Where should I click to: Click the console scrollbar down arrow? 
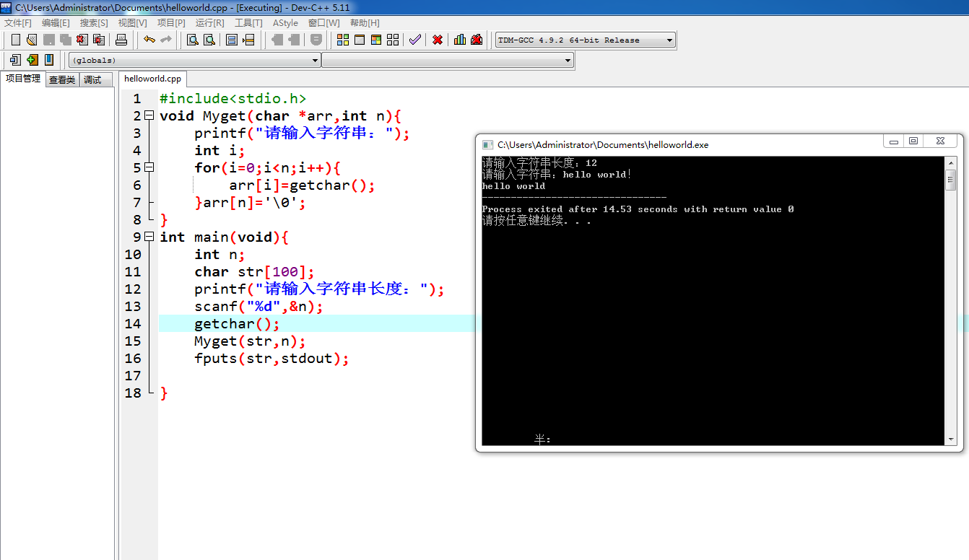[x=951, y=439]
